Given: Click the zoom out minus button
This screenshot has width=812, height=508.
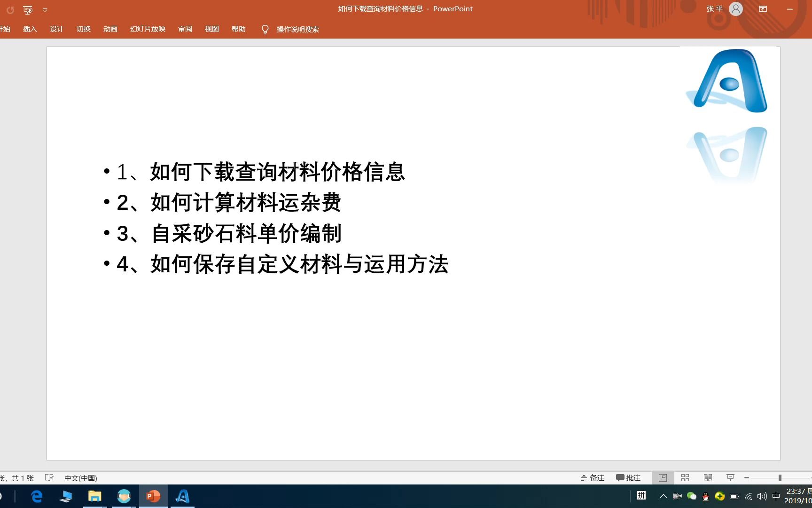Looking at the screenshot, I should (x=746, y=478).
